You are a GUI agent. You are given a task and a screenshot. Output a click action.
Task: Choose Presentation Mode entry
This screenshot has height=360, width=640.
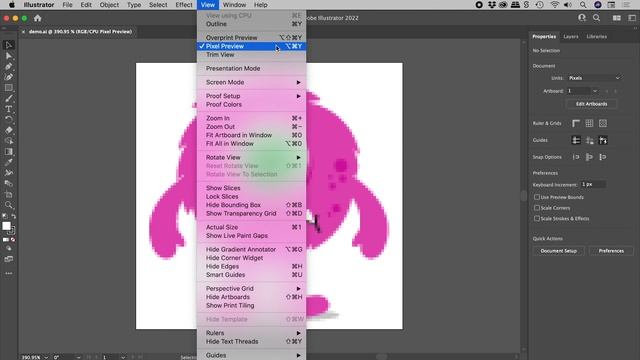click(251, 69)
